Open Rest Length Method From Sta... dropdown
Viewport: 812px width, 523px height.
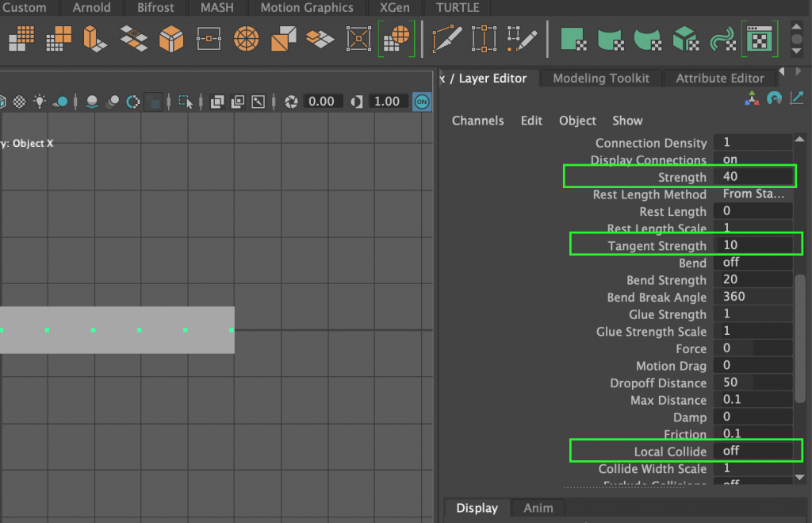pyautogui.click(x=753, y=194)
